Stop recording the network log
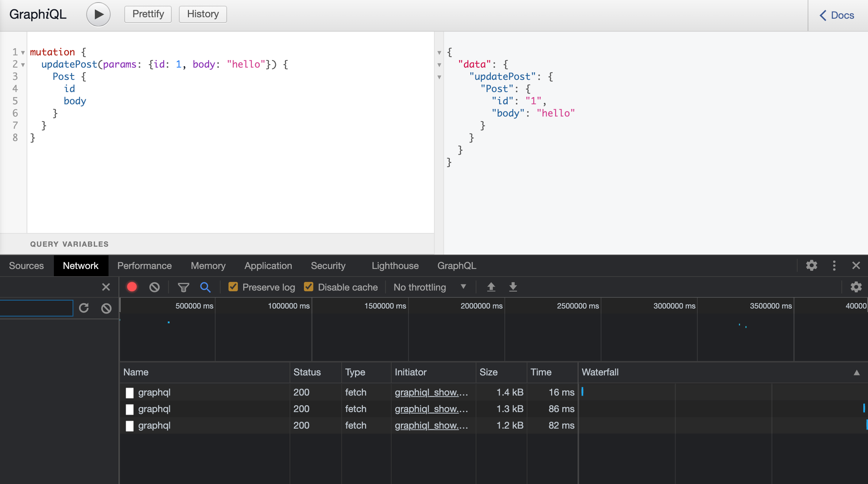The image size is (868, 484). point(132,287)
